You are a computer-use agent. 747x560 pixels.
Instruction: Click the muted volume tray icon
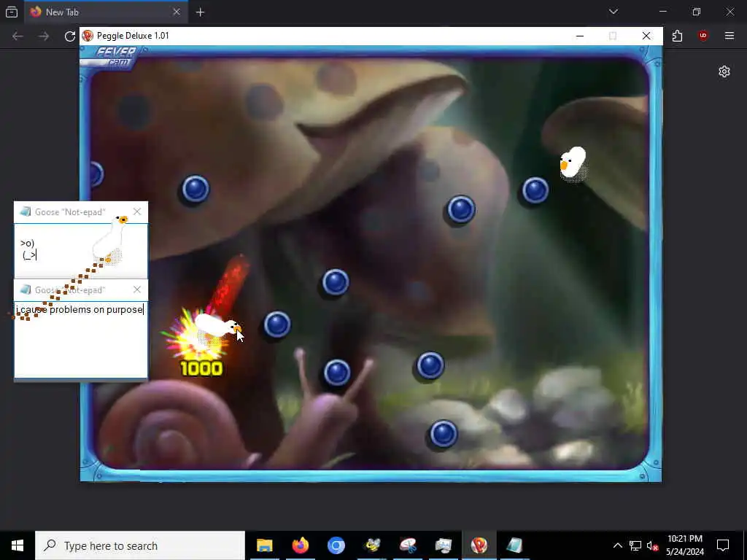click(652, 545)
